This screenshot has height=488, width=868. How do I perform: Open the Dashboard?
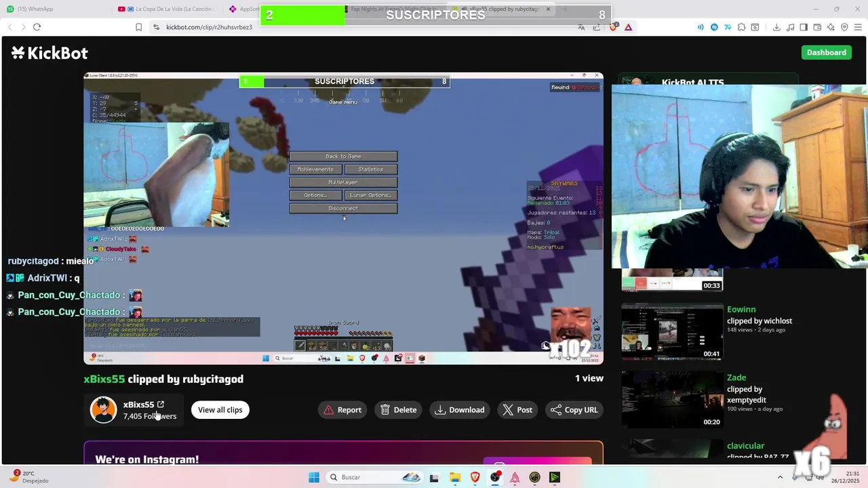826,52
